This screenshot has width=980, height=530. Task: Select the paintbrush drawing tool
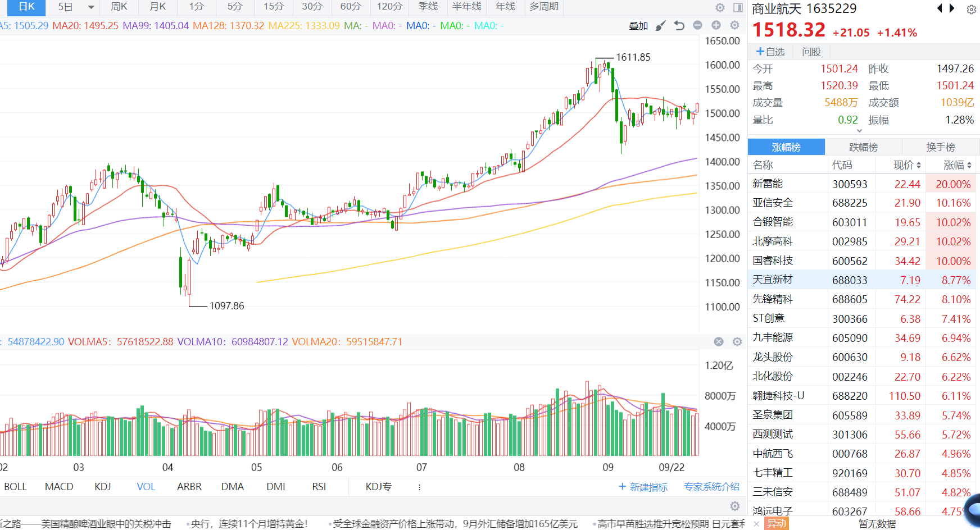(x=661, y=25)
